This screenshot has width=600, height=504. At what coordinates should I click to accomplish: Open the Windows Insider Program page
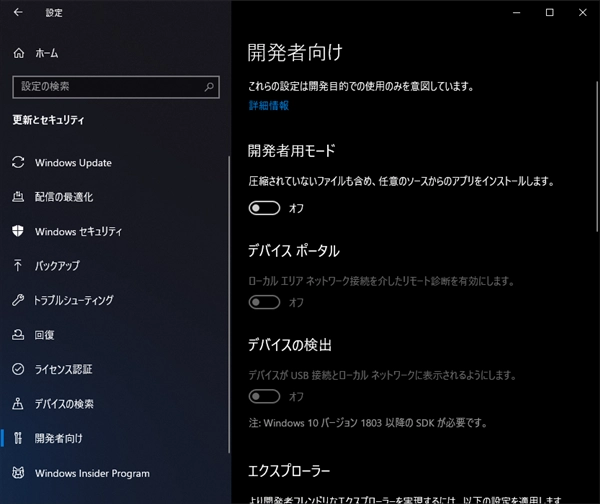[x=114, y=473]
